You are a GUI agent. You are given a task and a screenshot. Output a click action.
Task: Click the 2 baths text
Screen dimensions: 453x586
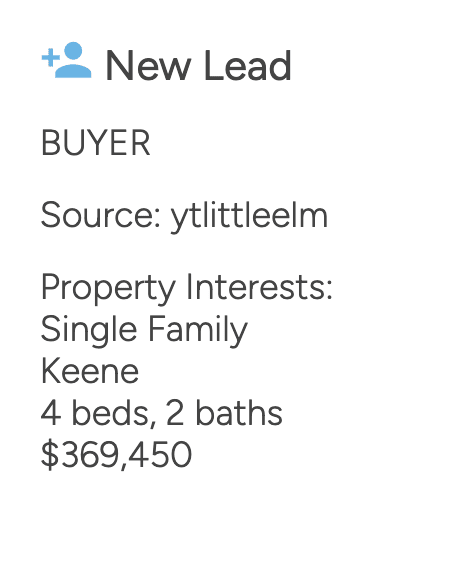224,412
